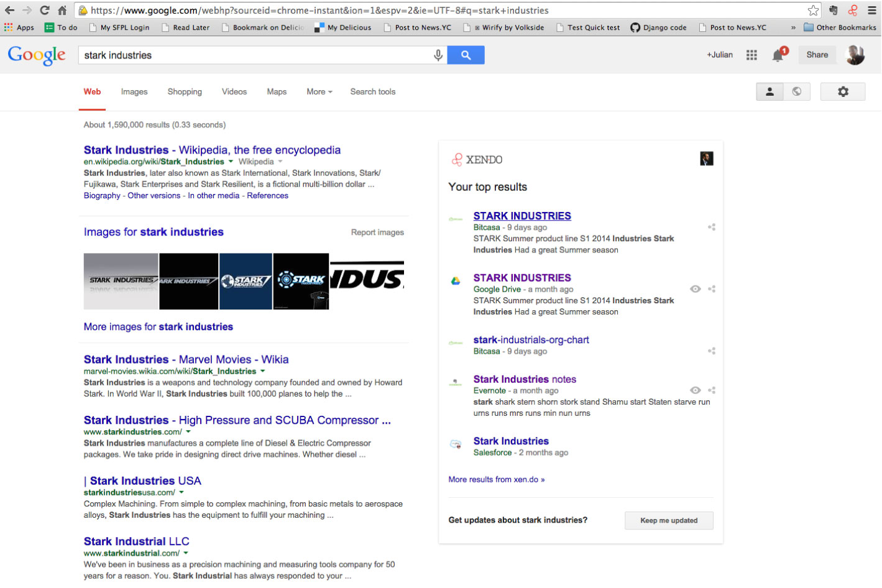The height and width of the screenshot is (588, 882).
Task: Open search settings gear
Action: click(x=843, y=91)
